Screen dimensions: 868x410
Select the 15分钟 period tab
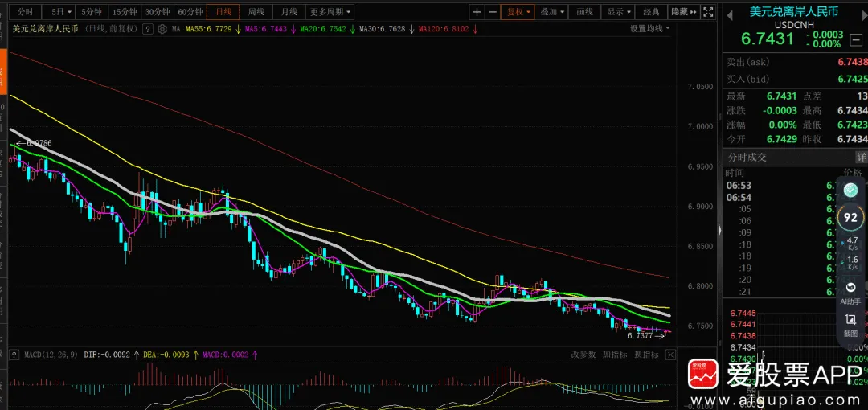(x=124, y=11)
